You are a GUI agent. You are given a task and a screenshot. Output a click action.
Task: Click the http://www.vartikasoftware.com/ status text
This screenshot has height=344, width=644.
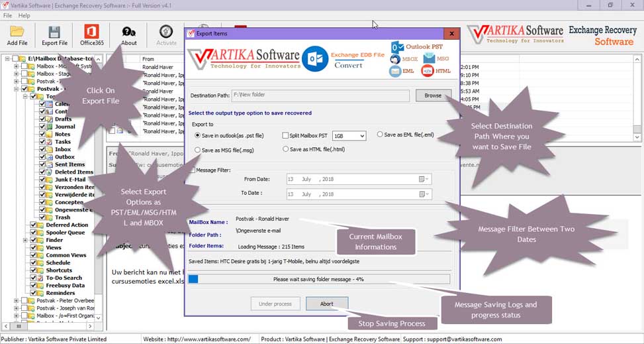(x=208, y=339)
